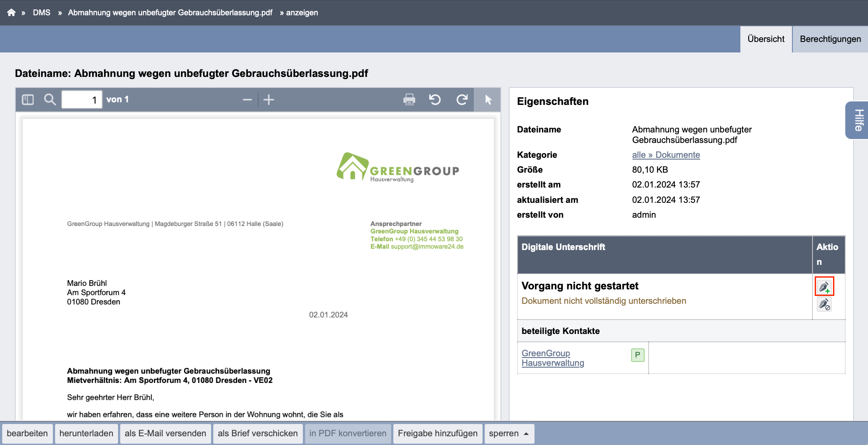Zoom out of the PDF document
Viewport: 868px width, 445px height.
247,100
